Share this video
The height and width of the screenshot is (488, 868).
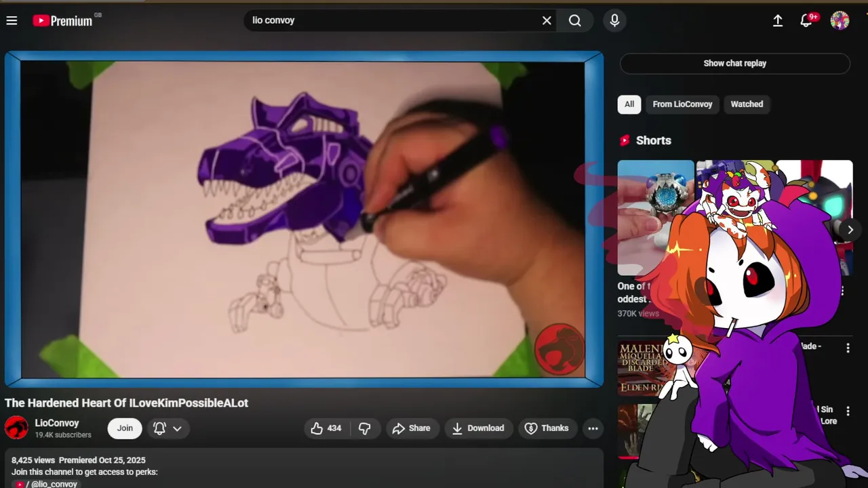pyautogui.click(x=412, y=428)
